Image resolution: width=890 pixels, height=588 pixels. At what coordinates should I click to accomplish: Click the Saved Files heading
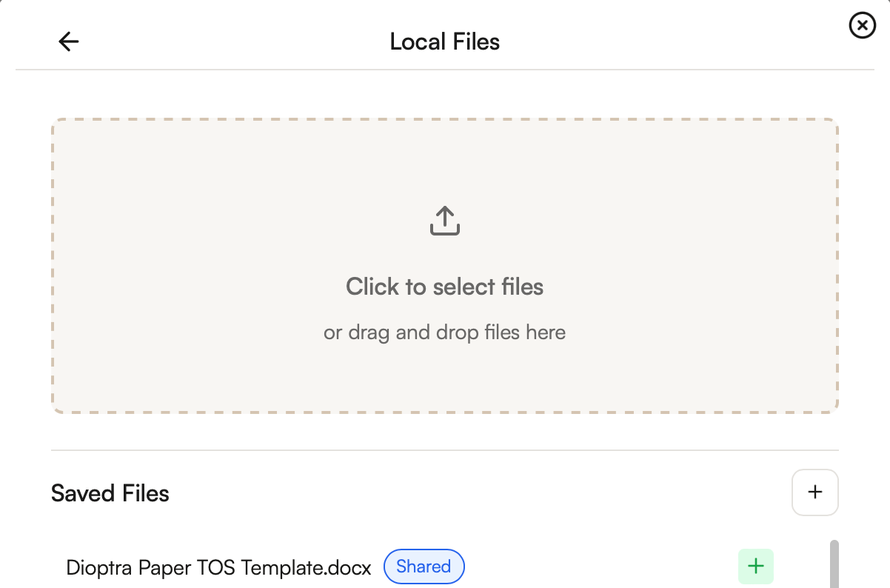[110, 493]
